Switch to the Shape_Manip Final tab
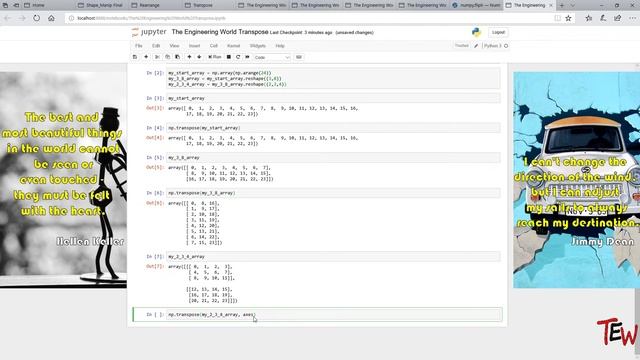The image size is (640, 360). (100, 5)
